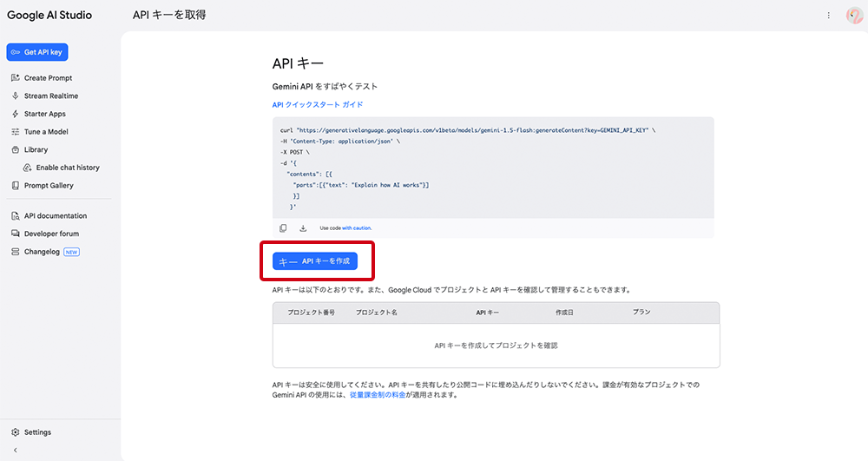
Task: Click the Create Prompt icon
Action: [x=16, y=78]
